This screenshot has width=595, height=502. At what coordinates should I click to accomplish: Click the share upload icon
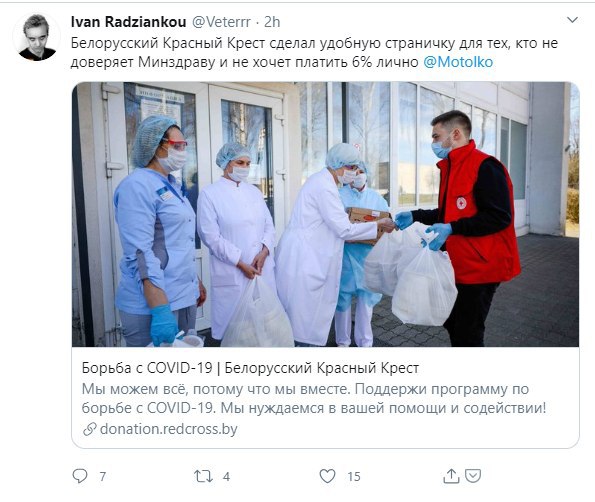(451, 476)
